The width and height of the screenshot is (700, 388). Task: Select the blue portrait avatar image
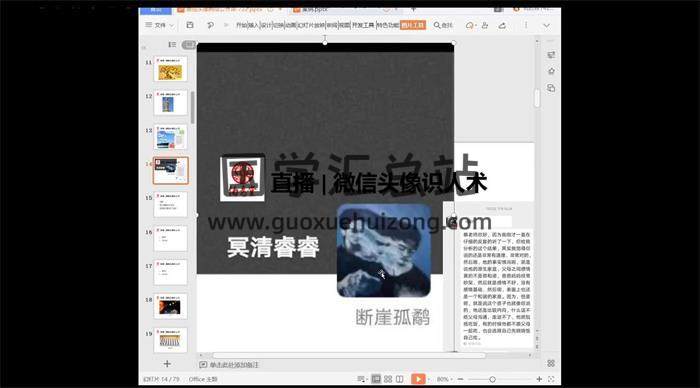click(x=383, y=250)
